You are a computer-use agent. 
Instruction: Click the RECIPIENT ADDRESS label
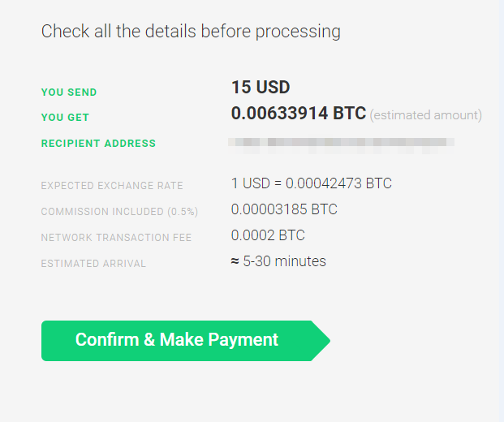[x=98, y=144]
